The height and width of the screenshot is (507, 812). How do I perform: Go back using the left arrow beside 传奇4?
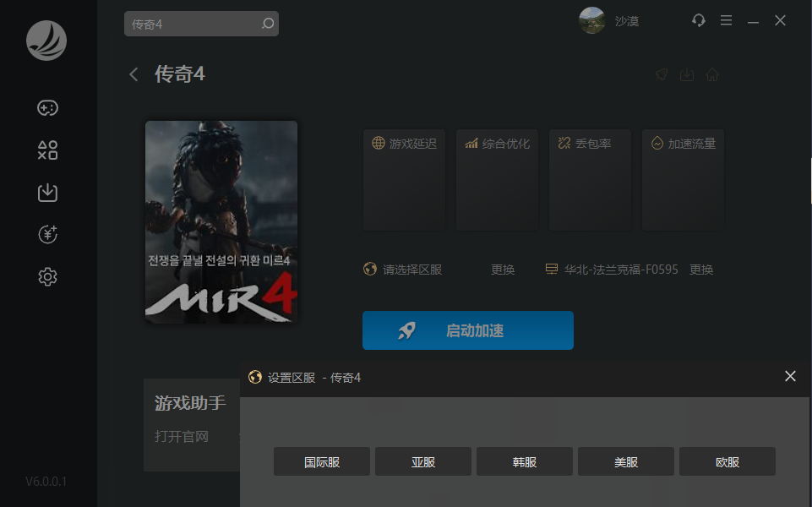point(134,74)
